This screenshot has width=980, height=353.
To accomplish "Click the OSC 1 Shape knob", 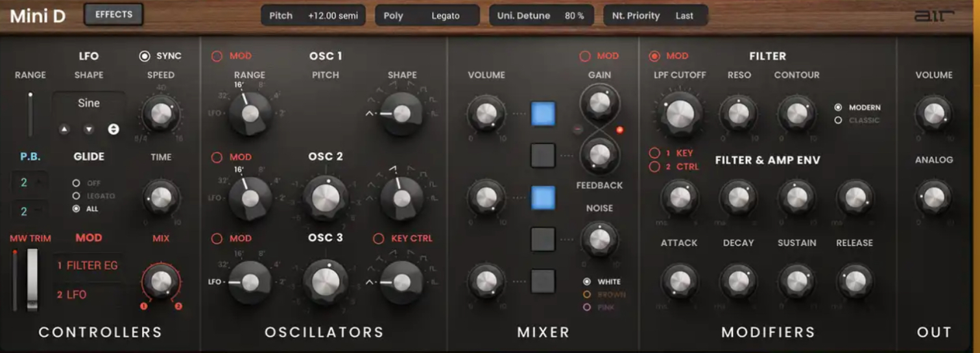I will pyautogui.click(x=401, y=114).
